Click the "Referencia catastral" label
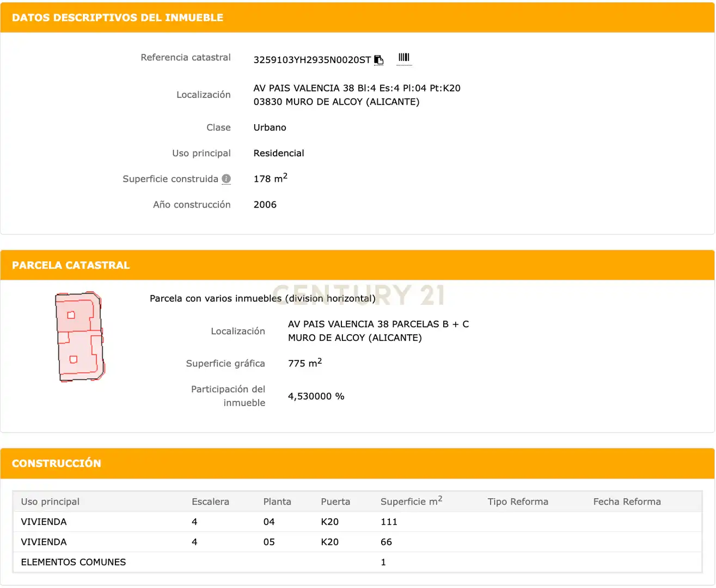Viewport: 716px width, 588px height. pyautogui.click(x=186, y=57)
